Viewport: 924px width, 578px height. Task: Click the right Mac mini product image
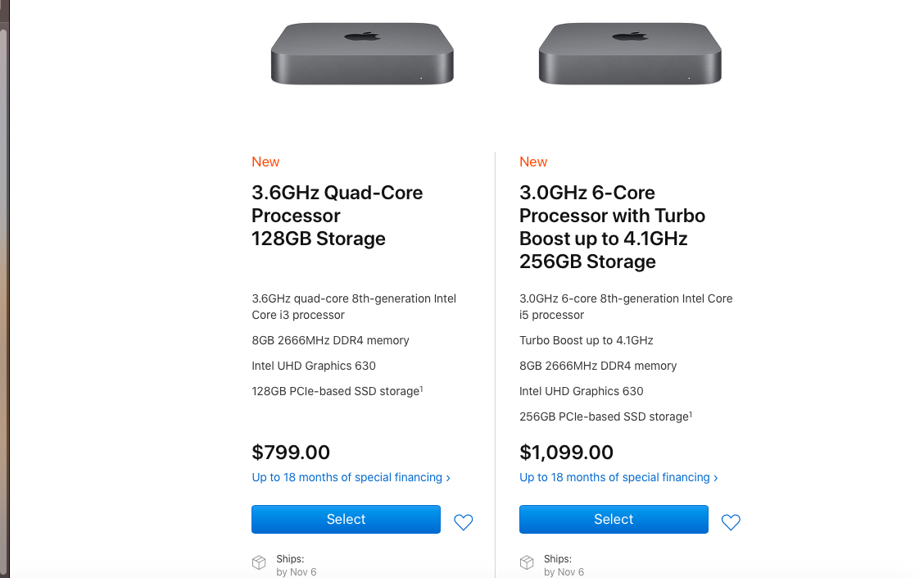click(x=630, y=54)
